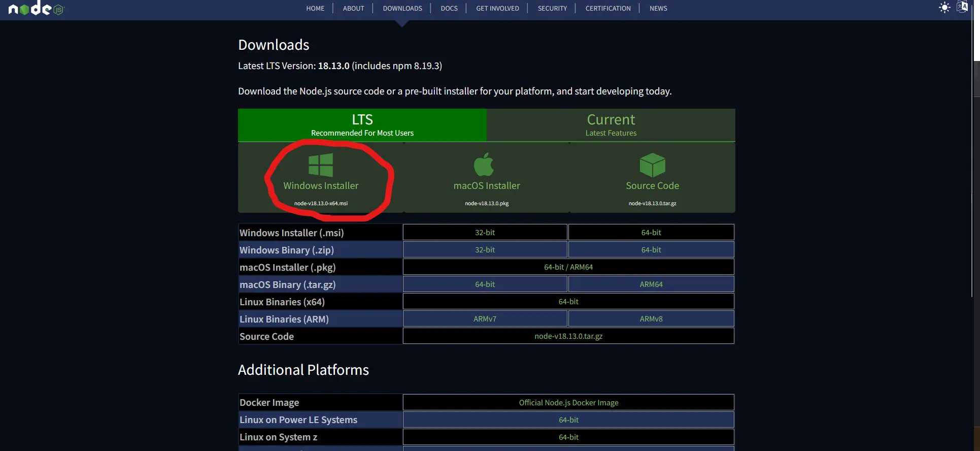Viewport: 980px width, 451px height.
Task: Click ARM64 for macOS Binary (.tar.gz)
Action: coord(651,284)
